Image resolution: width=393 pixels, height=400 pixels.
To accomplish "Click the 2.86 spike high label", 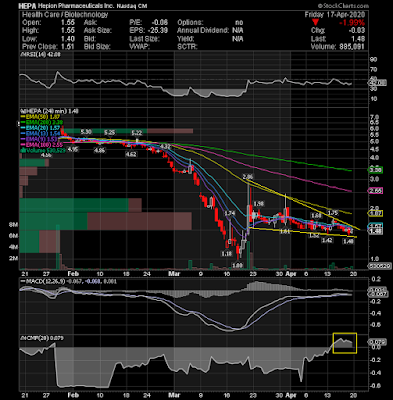I will [248, 177].
